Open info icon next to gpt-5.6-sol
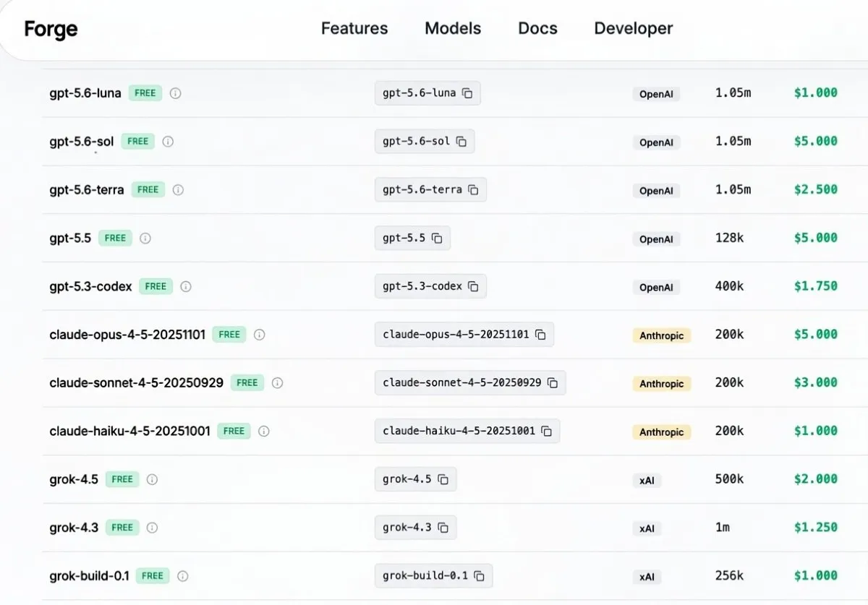Viewport: 868px width, 605px height. coord(168,142)
